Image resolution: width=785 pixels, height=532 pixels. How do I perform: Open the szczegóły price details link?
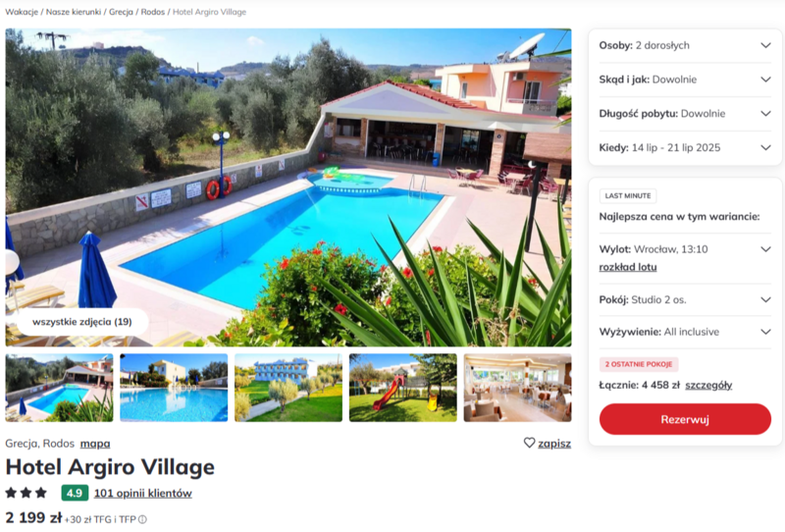708,385
